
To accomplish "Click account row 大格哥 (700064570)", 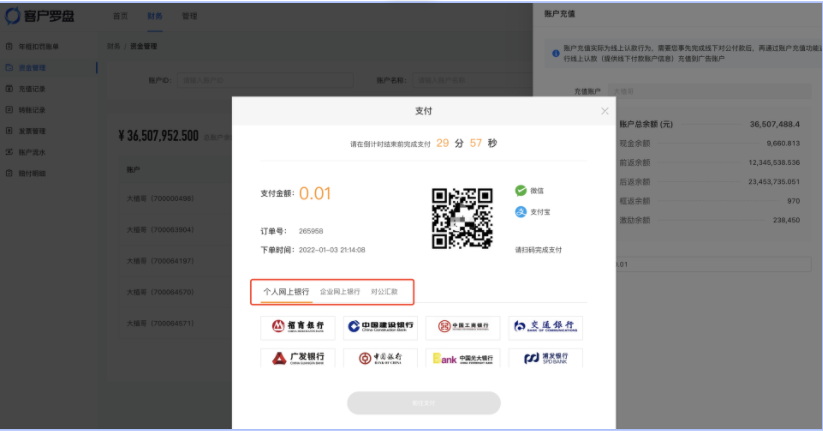I will click(160, 292).
